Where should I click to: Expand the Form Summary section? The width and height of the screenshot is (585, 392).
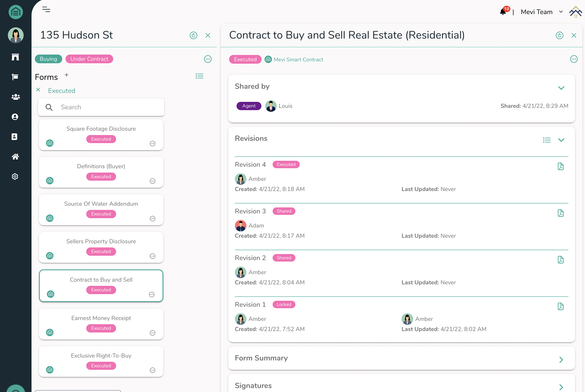point(561,359)
